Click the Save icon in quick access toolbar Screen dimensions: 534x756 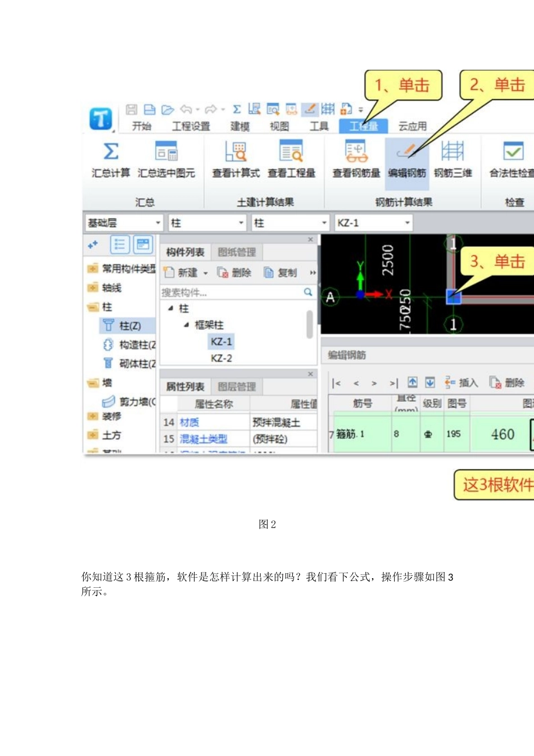[132, 109]
